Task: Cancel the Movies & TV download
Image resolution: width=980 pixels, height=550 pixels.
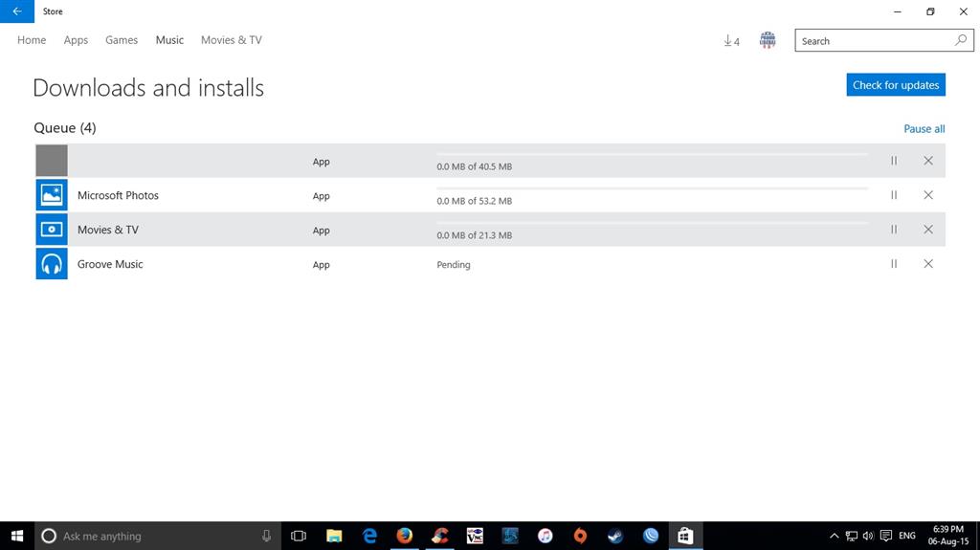Action: point(928,230)
